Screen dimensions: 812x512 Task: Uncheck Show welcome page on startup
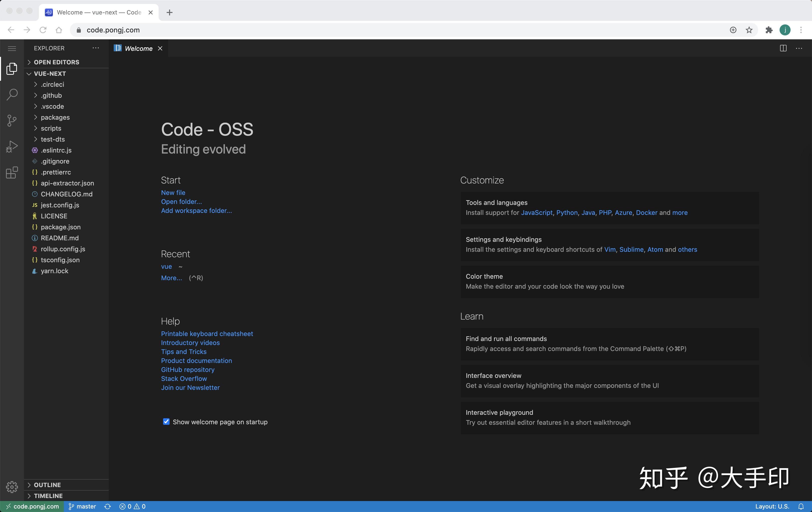pyautogui.click(x=166, y=422)
